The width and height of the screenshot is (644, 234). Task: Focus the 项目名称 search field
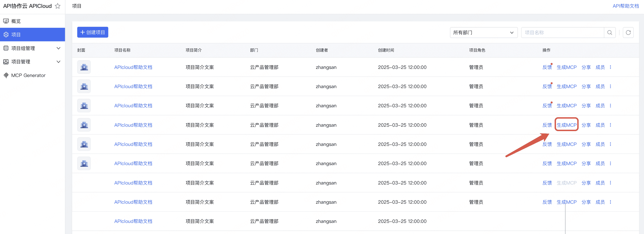click(562, 33)
